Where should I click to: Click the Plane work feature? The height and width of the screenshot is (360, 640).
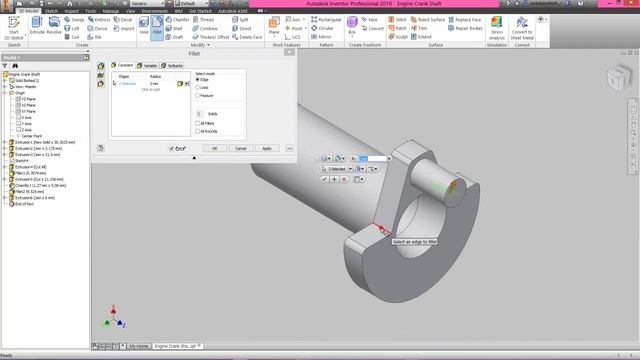(274, 26)
